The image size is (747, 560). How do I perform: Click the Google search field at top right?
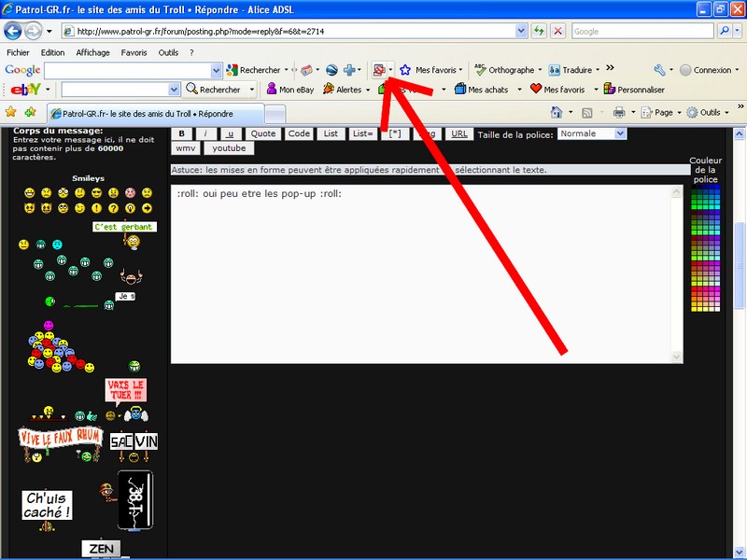tap(642, 31)
